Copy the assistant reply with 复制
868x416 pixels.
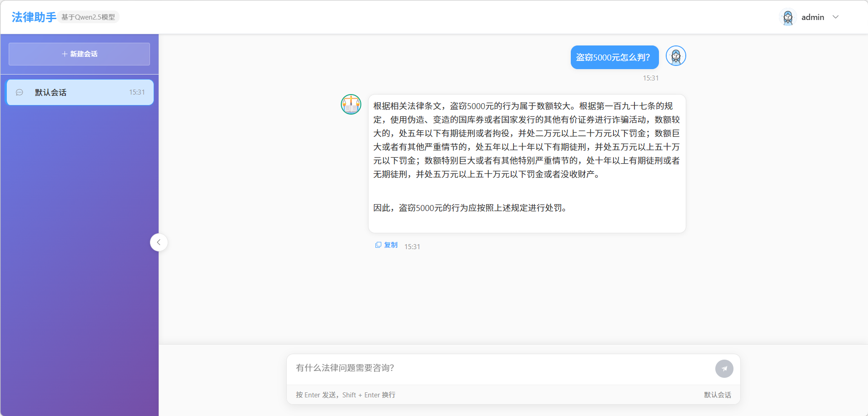pyautogui.click(x=386, y=245)
